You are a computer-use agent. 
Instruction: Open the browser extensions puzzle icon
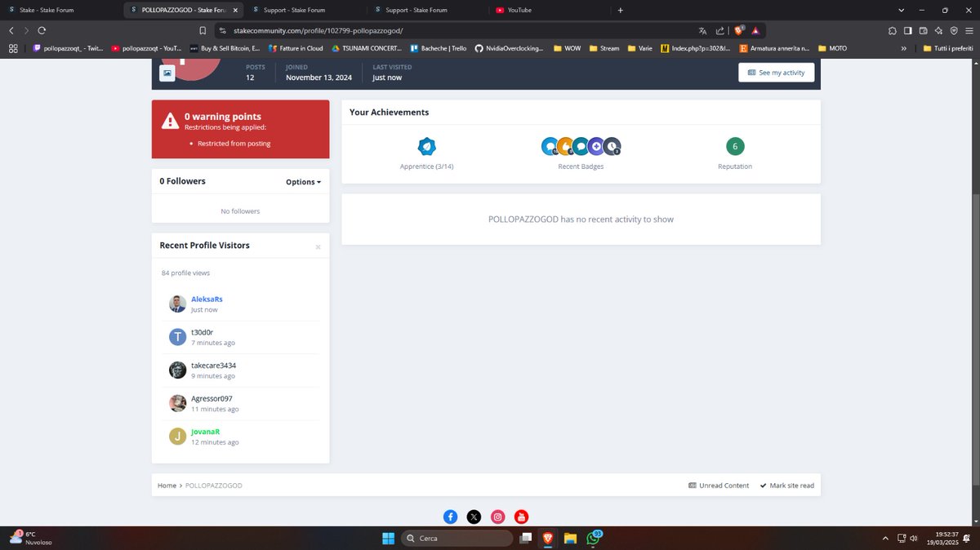[x=893, y=30]
